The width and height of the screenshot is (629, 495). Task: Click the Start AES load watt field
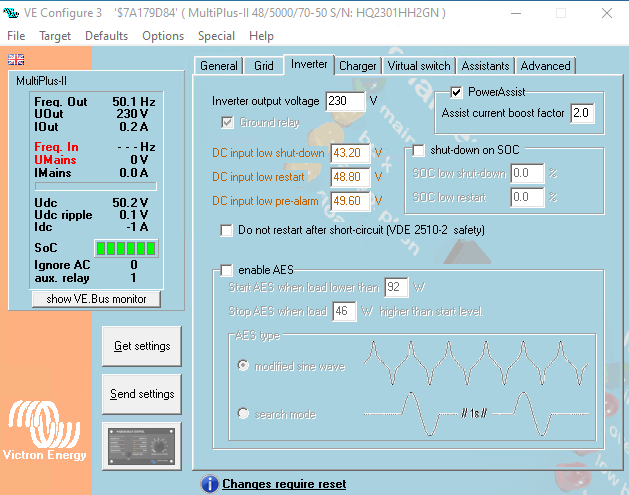pos(396,287)
